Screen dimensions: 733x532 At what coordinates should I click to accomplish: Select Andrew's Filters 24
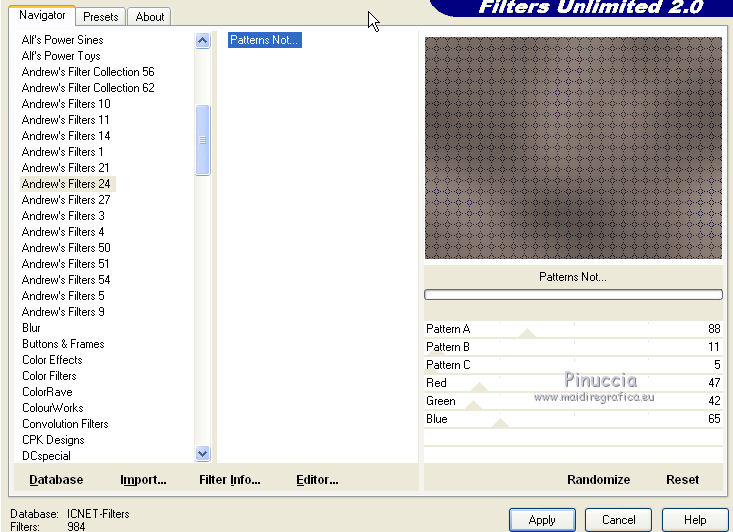coord(66,184)
